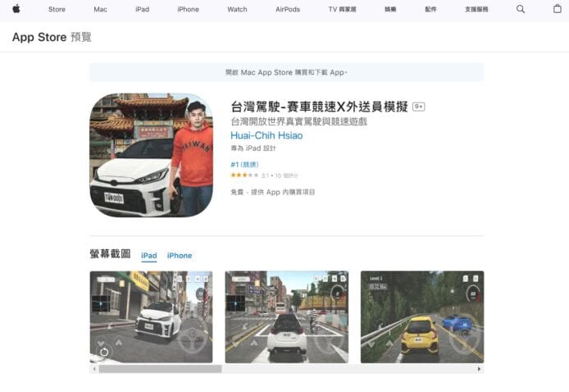This screenshot has width=569, height=392.
Task: Click the App Store 預覽 heading
Action: [52, 37]
